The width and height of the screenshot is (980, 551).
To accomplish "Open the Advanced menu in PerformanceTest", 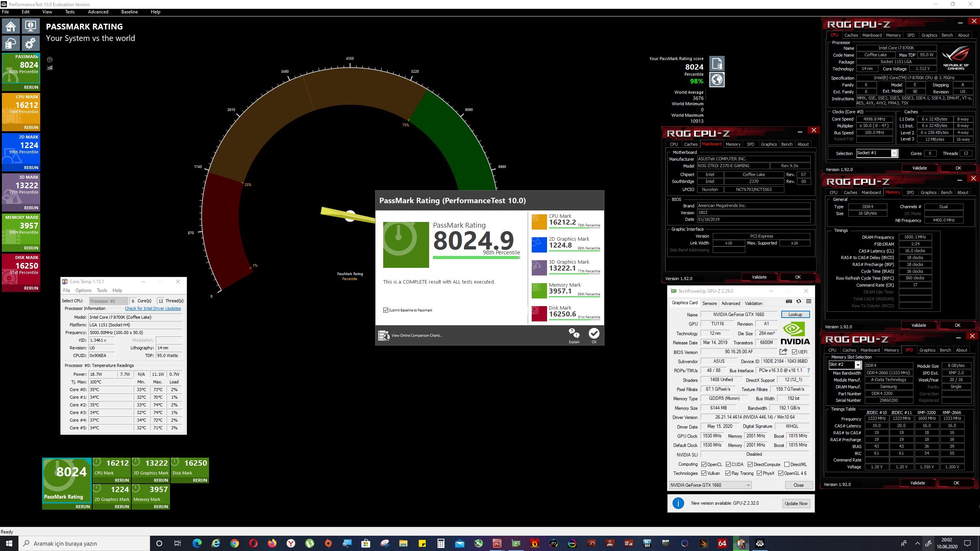I will 98,12.
